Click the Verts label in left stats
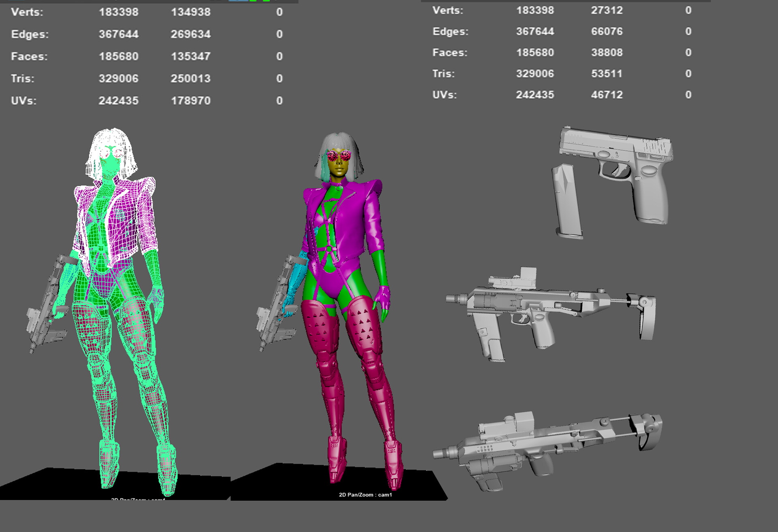Viewport: 778px width, 532px height. point(27,12)
